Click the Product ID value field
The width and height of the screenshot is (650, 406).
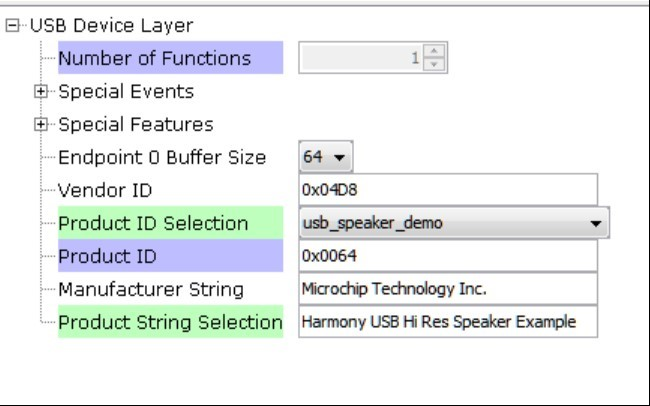point(448,256)
